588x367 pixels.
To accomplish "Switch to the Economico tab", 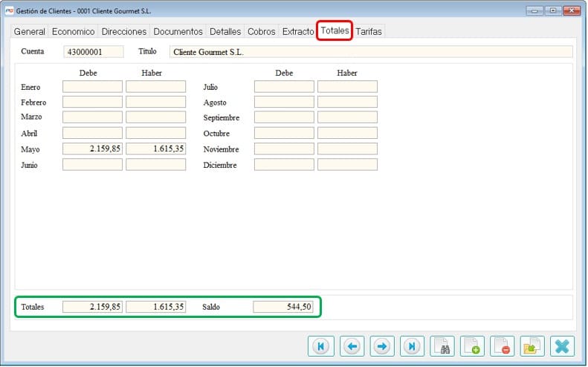I will [73, 31].
